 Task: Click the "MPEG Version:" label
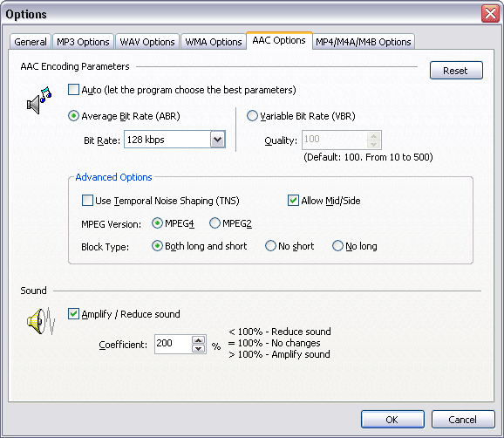[112, 224]
